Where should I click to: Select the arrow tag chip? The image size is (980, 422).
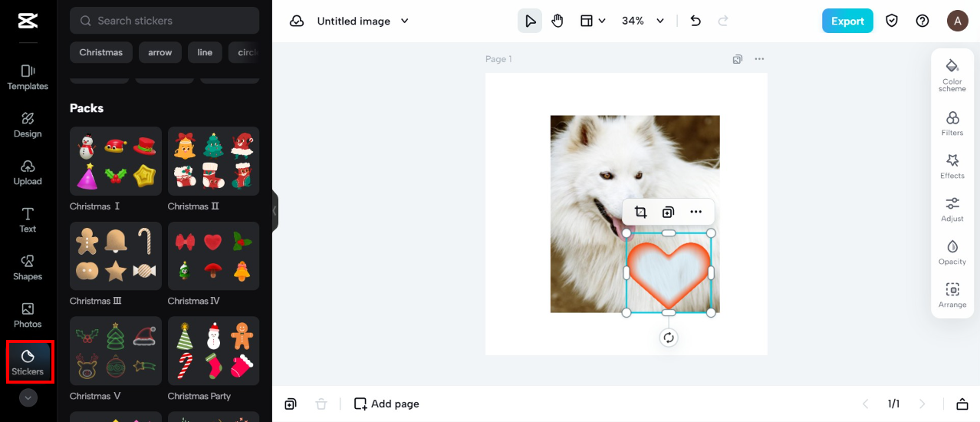click(x=160, y=52)
